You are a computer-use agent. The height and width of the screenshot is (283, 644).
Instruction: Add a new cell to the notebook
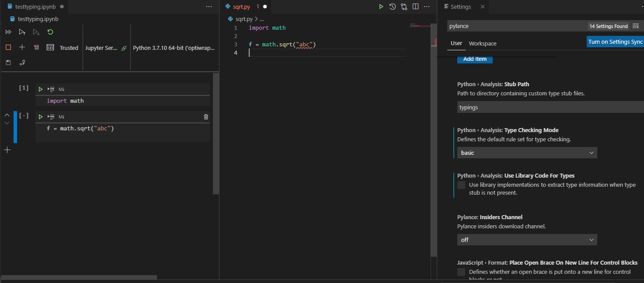(22, 47)
